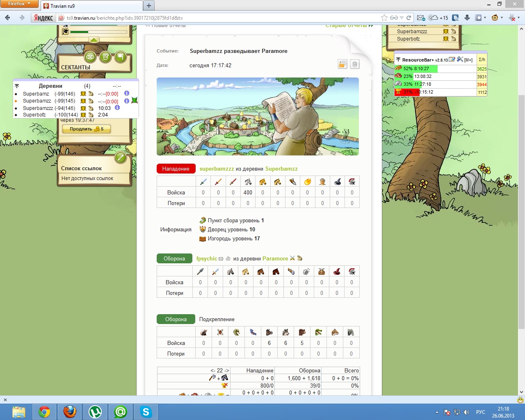Select Superbamzzz village in right sidebar

pos(412,32)
